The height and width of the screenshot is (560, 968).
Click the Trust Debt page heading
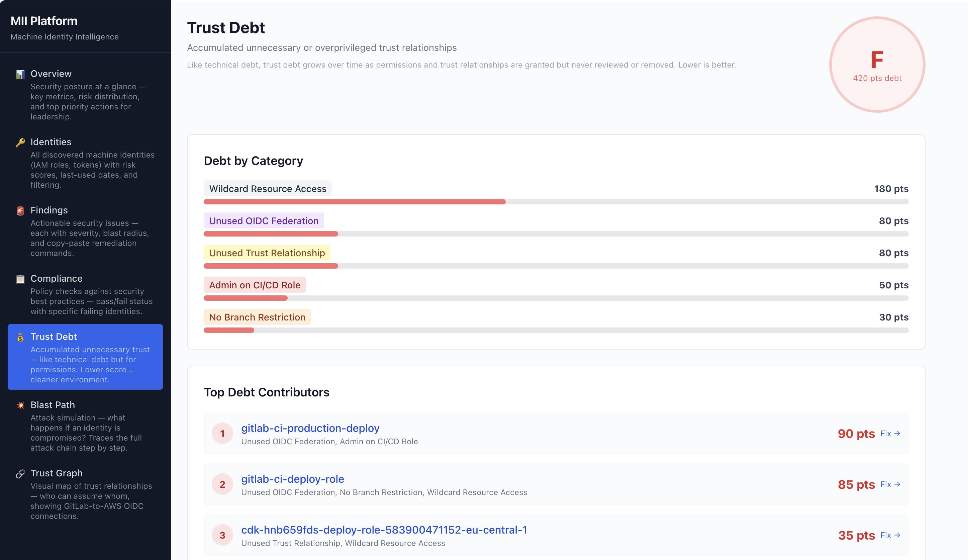tap(226, 28)
